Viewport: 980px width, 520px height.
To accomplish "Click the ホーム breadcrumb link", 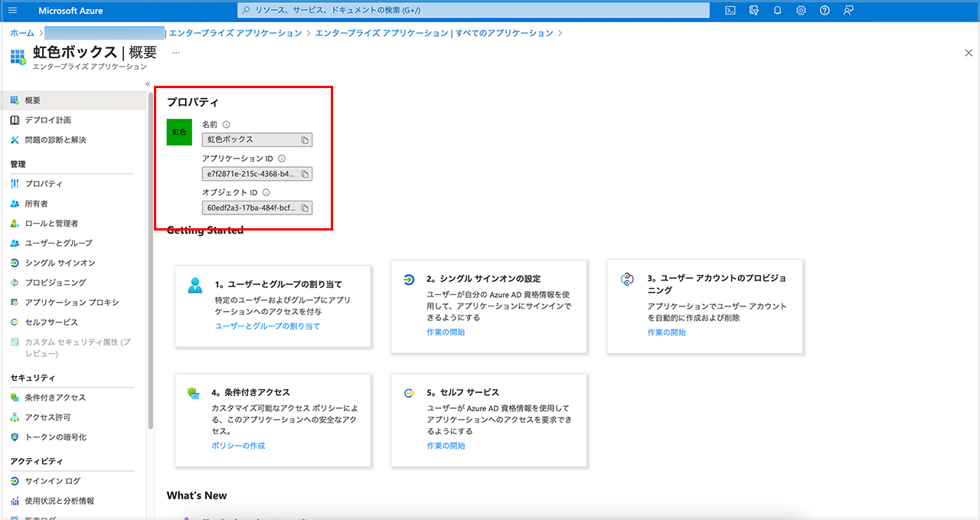I will tap(22, 33).
